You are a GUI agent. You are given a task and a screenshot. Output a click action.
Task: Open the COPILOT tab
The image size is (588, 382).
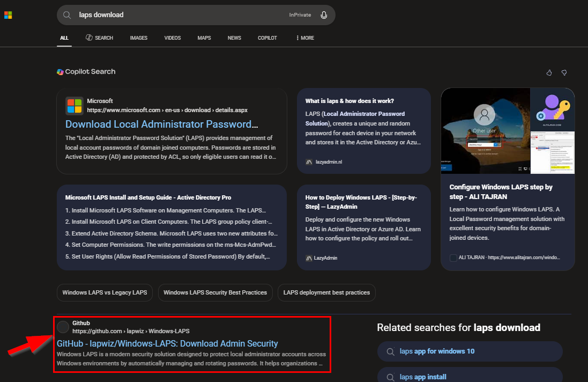point(267,38)
